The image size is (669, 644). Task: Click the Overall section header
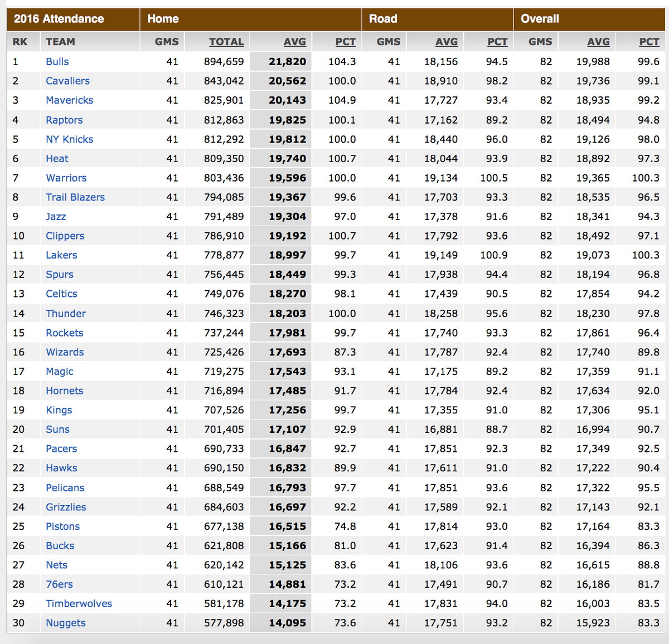pos(540,19)
